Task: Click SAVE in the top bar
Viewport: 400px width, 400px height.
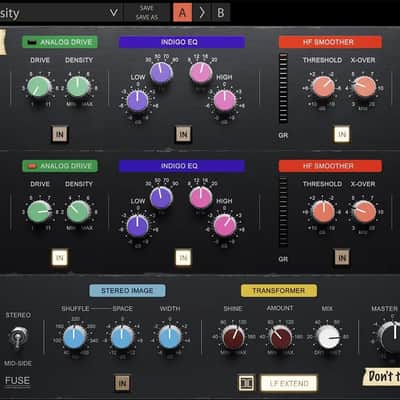Action: tap(147, 8)
